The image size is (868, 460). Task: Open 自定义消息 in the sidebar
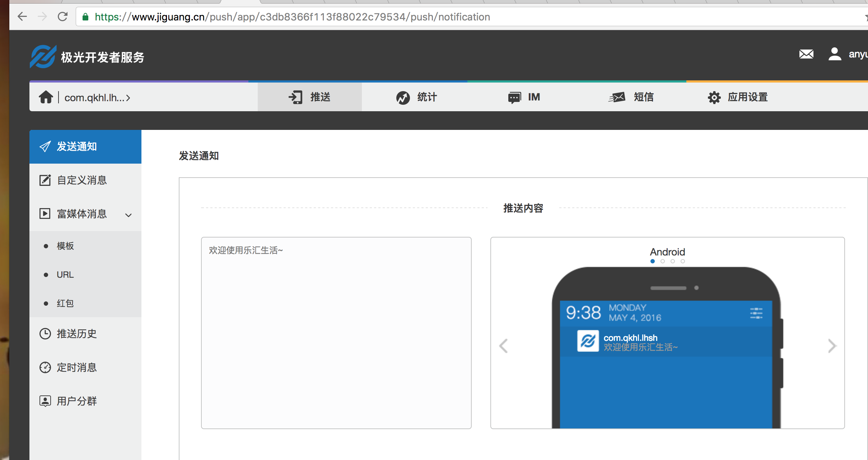[x=85, y=180]
